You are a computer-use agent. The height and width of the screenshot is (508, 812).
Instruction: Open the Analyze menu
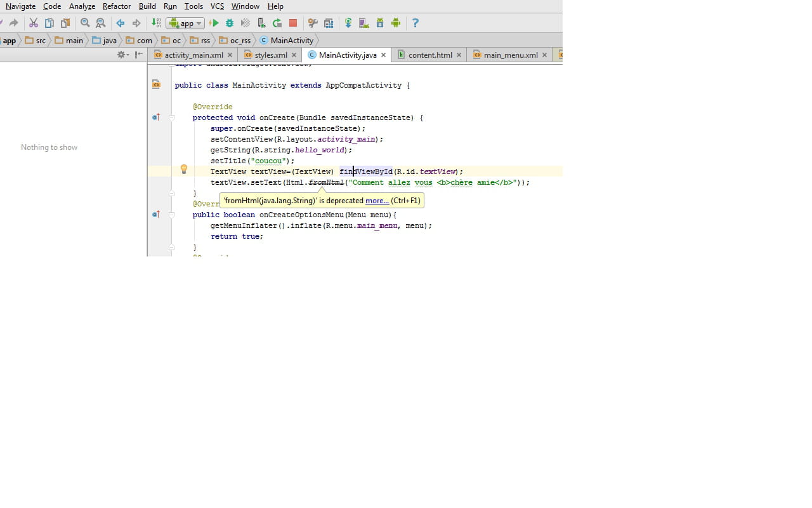pyautogui.click(x=82, y=6)
